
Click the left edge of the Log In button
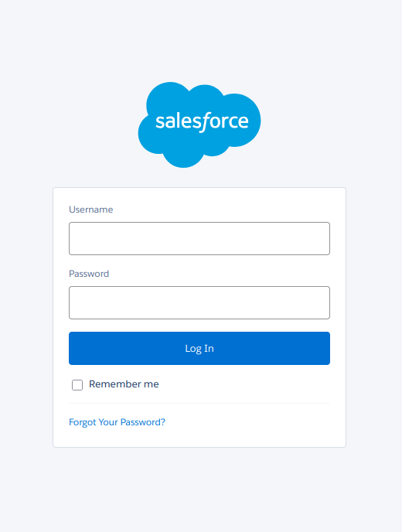[x=73, y=349]
